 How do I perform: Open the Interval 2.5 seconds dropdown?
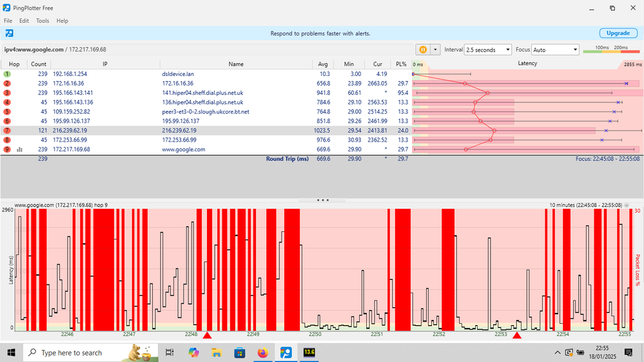(487, 50)
